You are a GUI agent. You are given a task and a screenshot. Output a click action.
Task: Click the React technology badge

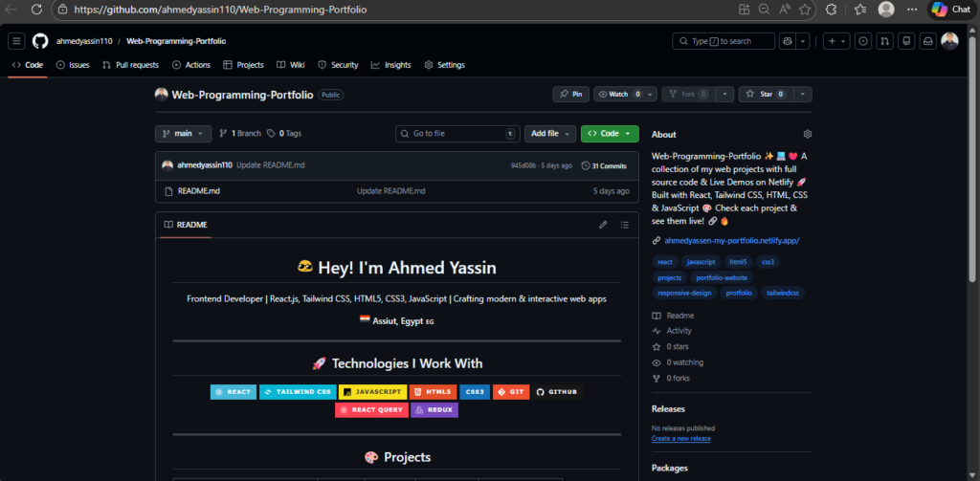234,392
